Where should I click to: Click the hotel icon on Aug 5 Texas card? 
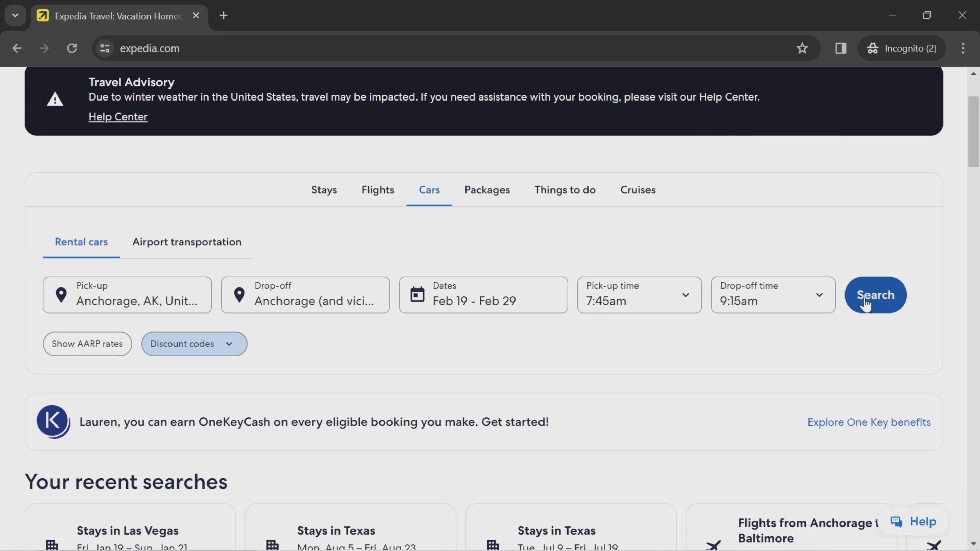pyautogui.click(x=272, y=545)
